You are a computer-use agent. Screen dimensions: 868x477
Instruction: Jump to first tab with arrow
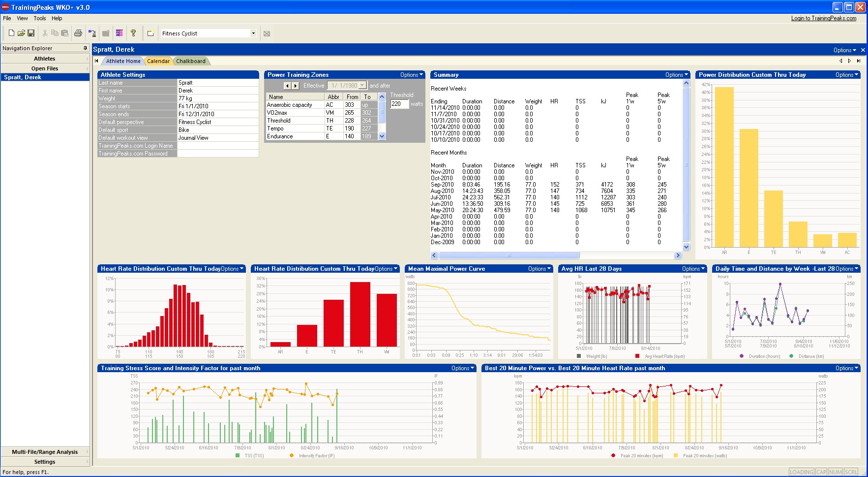pyautogui.click(x=97, y=61)
